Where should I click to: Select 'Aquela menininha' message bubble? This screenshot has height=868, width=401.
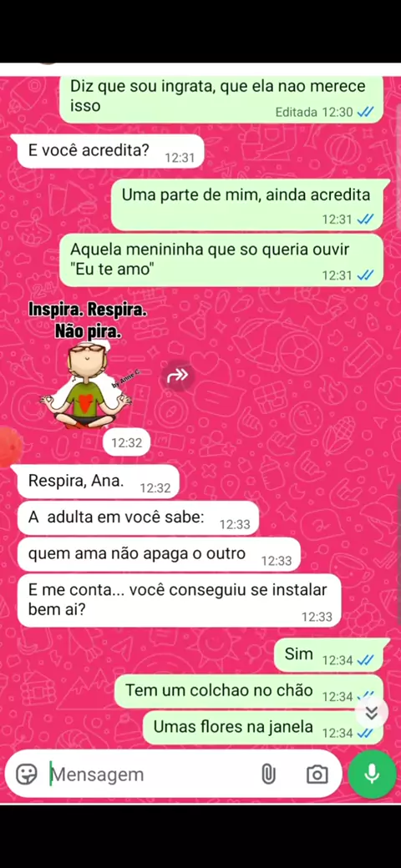point(221,260)
